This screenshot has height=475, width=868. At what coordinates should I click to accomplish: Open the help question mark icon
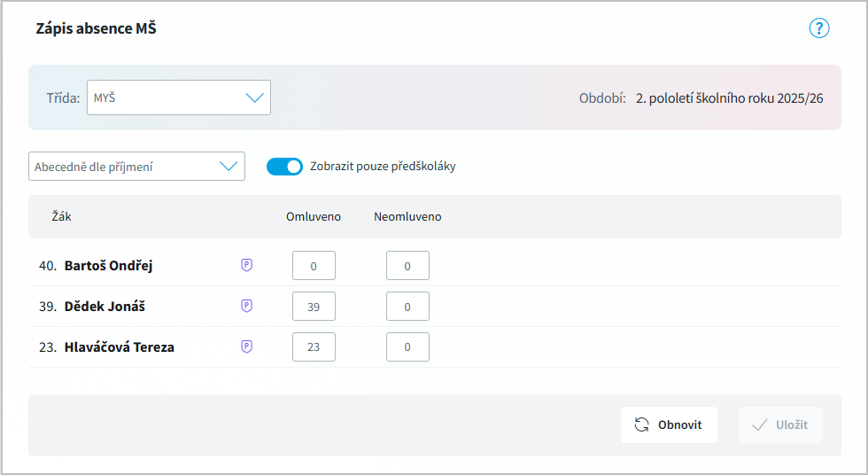tap(819, 28)
